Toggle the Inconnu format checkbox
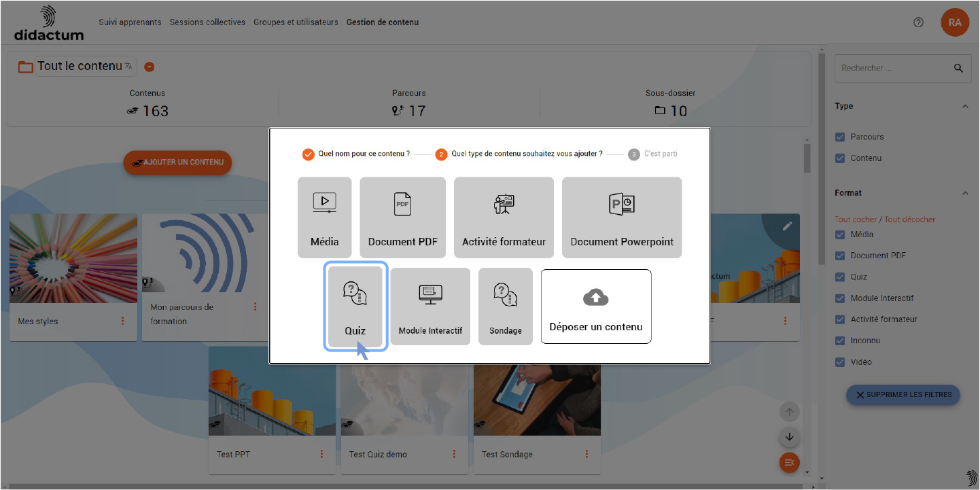The width and height of the screenshot is (980, 490). coord(841,340)
